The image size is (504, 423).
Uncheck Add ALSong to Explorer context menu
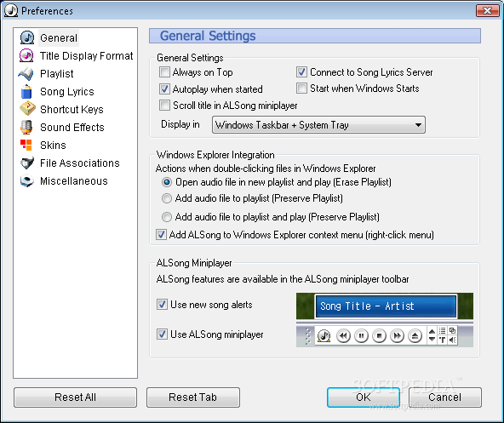pyautogui.click(x=161, y=235)
